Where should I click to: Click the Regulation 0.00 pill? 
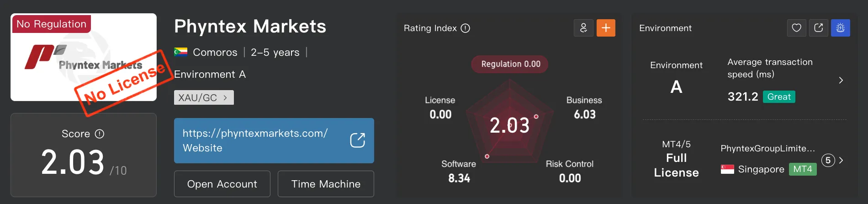(x=510, y=64)
